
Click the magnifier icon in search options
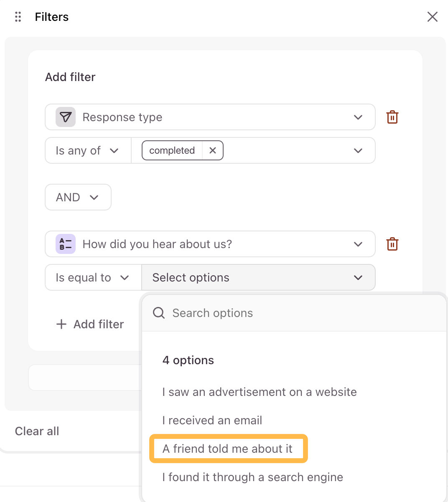coord(159,313)
